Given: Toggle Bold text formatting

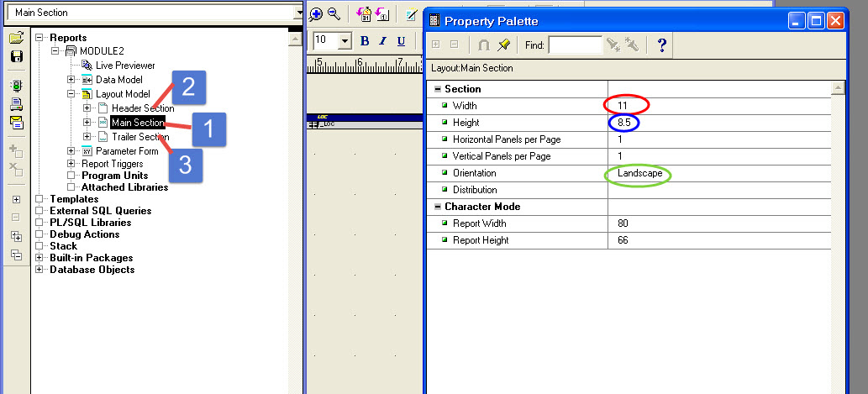Looking at the screenshot, I should [x=365, y=41].
